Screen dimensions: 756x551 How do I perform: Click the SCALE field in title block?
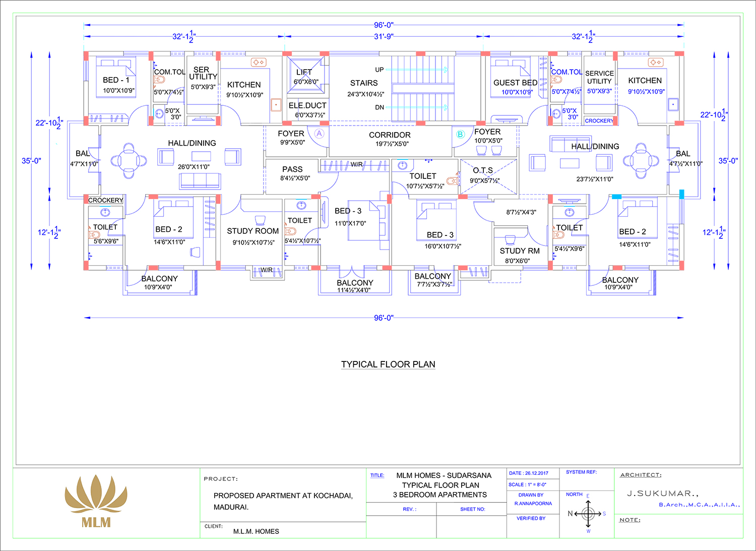[527, 484]
